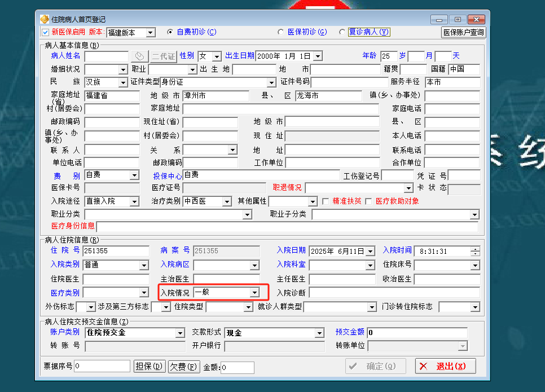
Task: Click the 工作单位 input field
Action: click(x=332, y=162)
